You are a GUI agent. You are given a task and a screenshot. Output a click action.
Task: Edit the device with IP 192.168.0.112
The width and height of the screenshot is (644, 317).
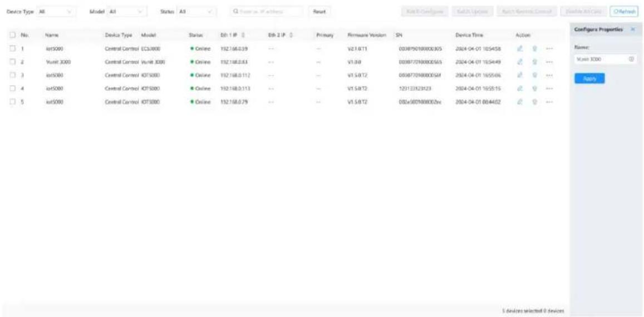[519, 75]
